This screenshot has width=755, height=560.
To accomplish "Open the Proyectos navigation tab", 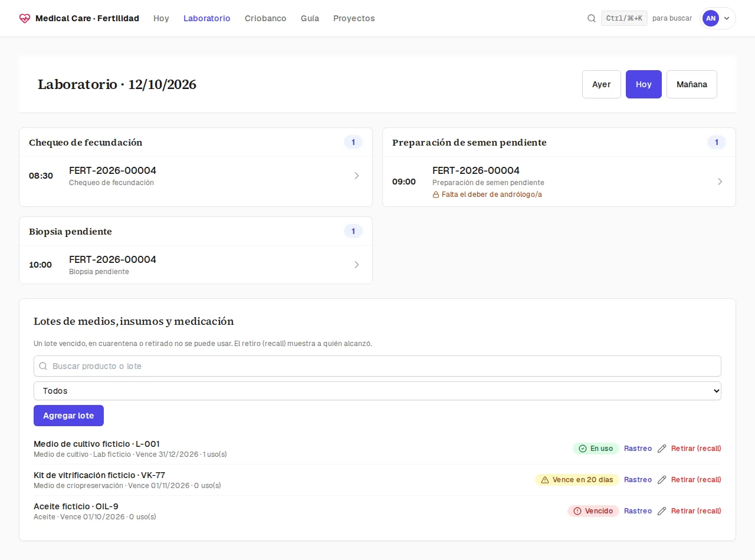I will point(354,18).
